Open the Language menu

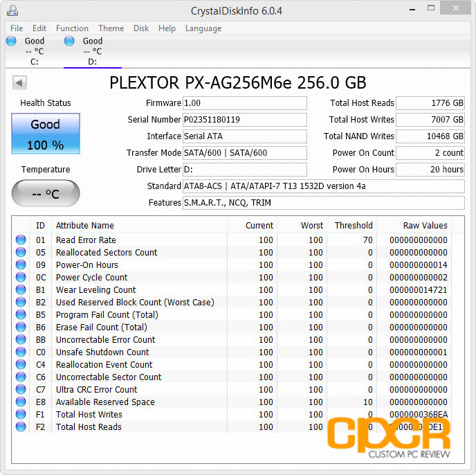pyautogui.click(x=203, y=28)
